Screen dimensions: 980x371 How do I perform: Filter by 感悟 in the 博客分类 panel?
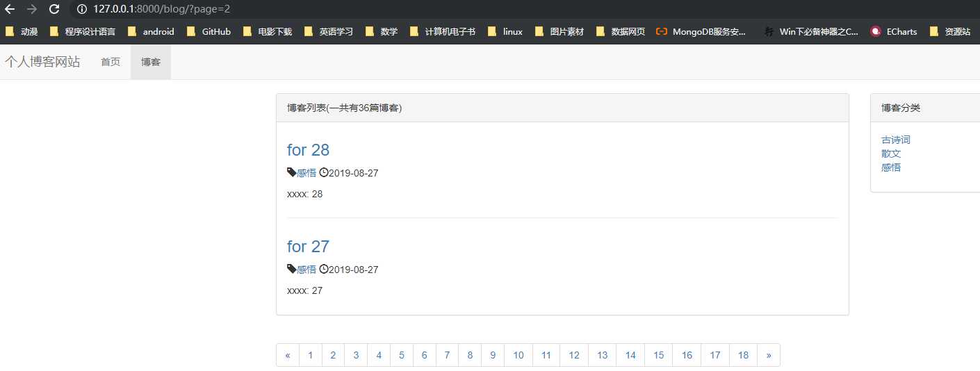pos(891,167)
